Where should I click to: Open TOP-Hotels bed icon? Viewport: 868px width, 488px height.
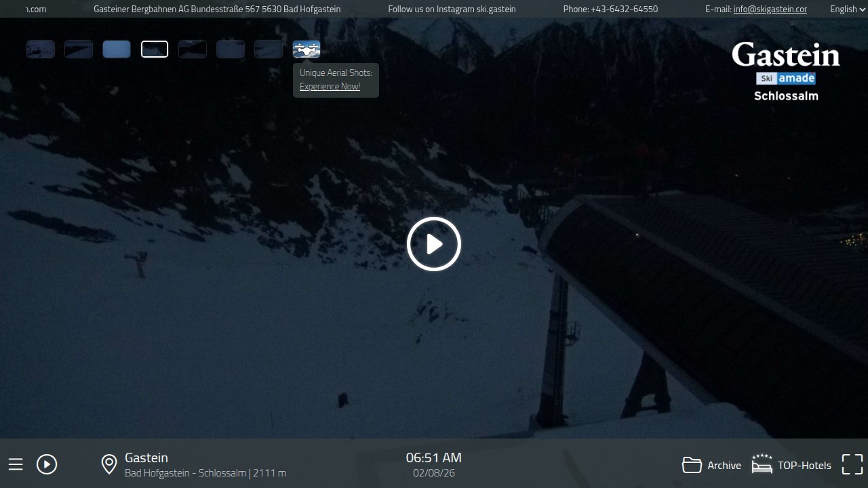point(762,464)
